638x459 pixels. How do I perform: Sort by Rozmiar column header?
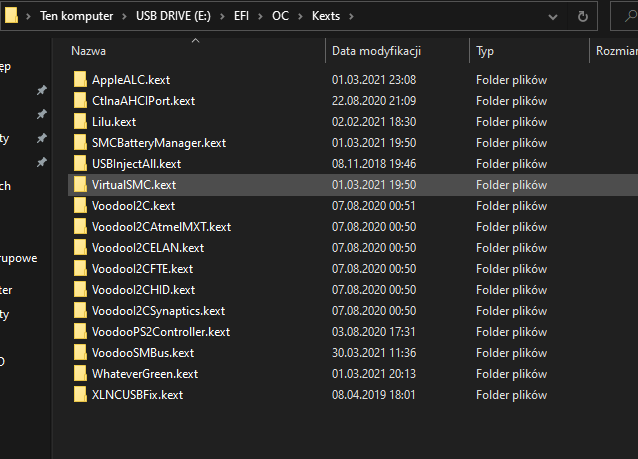[x=617, y=51]
